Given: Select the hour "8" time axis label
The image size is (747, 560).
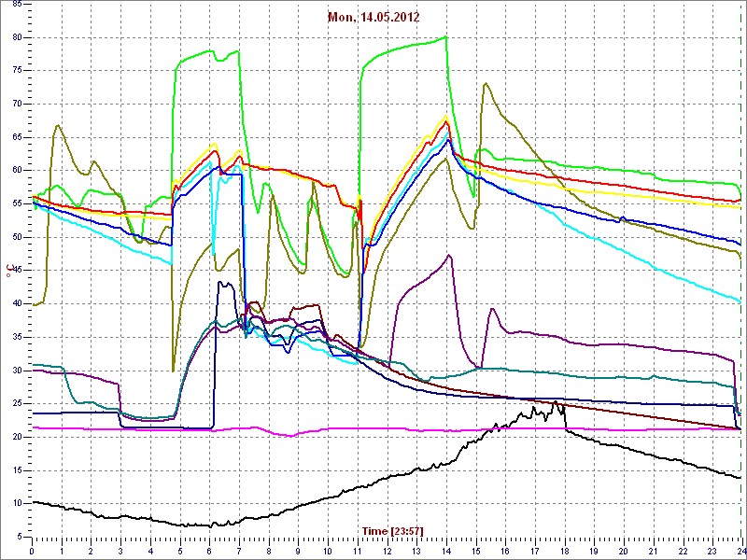Looking at the screenshot, I should pos(269,550).
